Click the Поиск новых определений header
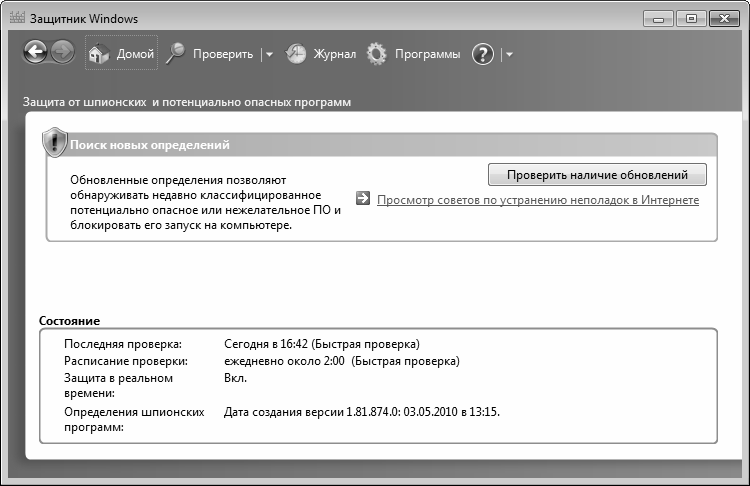This screenshot has height=486, width=750. pos(150,145)
